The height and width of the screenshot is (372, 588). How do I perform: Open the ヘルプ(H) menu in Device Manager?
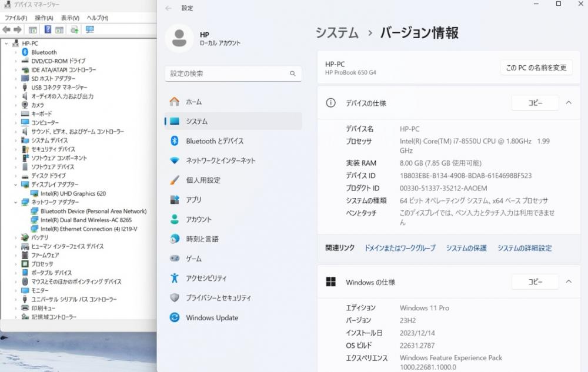tap(98, 18)
